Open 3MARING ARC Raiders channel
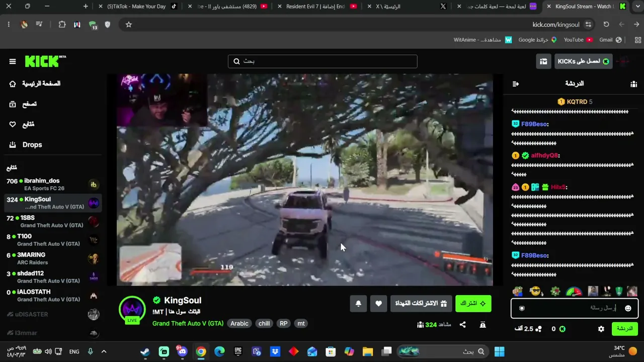Screen dimensions: 644x362 pyautogui.click(x=53, y=258)
